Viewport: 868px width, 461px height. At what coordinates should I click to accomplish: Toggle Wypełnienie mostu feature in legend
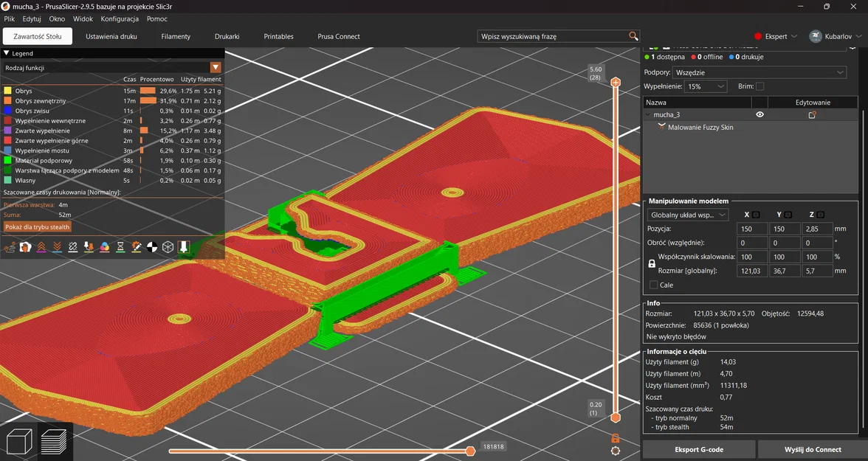coord(112,150)
